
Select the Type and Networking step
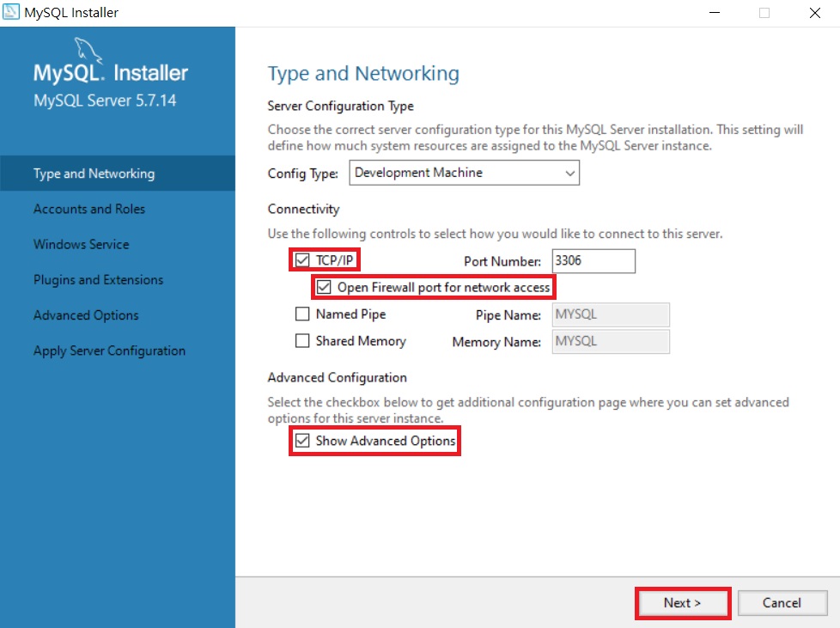coord(118,174)
